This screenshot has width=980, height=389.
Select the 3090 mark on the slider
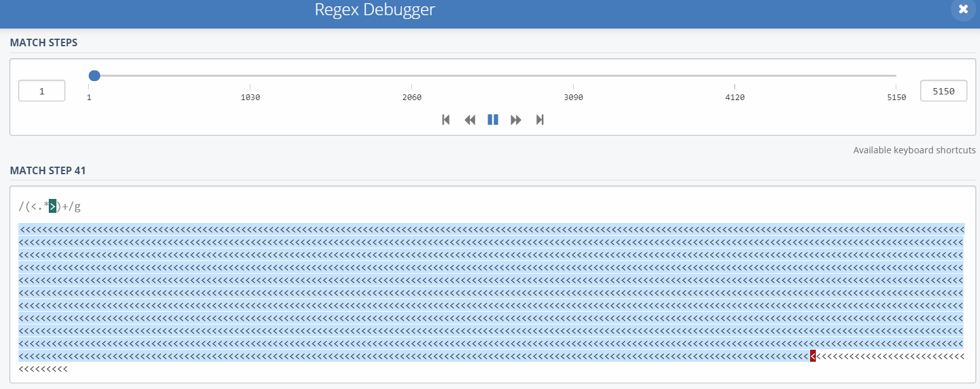tap(574, 98)
